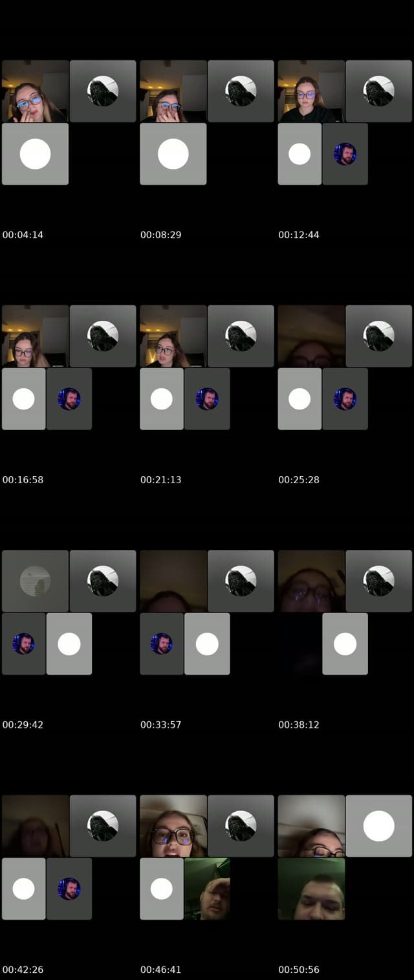
Task: Select dark bird avatar in 00:21:13 frame
Action: click(x=241, y=336)
